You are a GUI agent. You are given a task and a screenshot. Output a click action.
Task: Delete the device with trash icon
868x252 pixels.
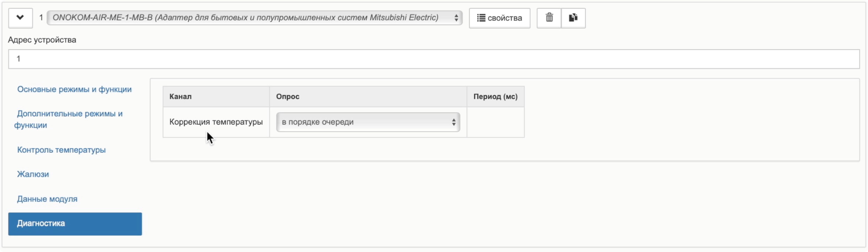coord(549,18)
